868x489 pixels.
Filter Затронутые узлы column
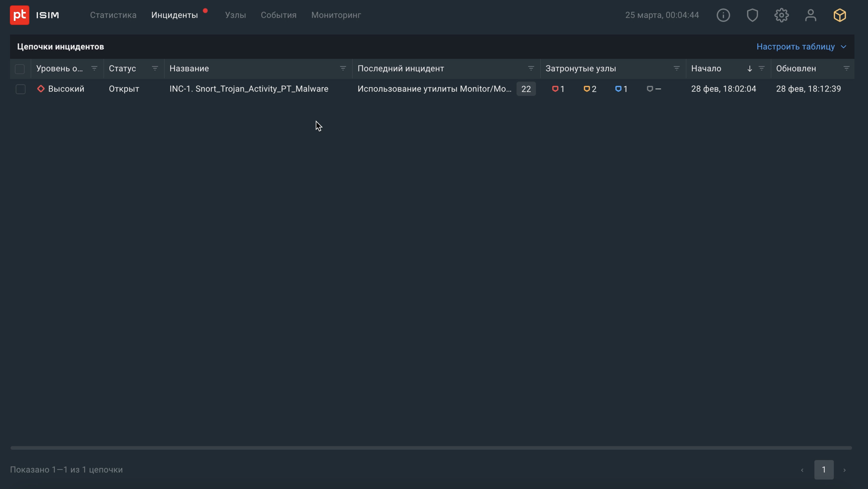pyautogui.click(x=676, y=69)
